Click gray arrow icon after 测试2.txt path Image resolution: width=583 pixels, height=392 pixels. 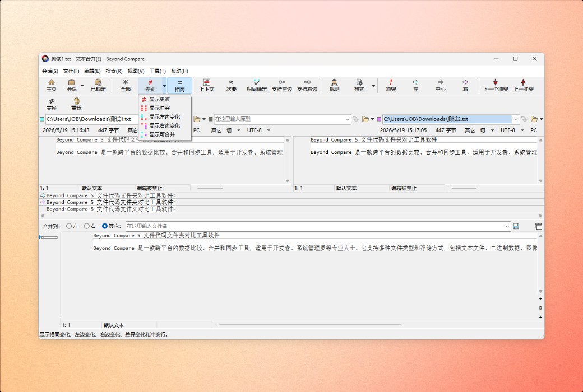pyautogui.click(x=524, y=119)
